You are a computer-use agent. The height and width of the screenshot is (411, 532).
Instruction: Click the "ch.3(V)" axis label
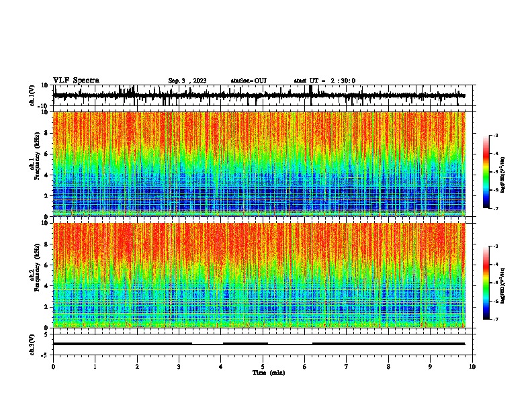pyautogui.click(x=32, y=345)
